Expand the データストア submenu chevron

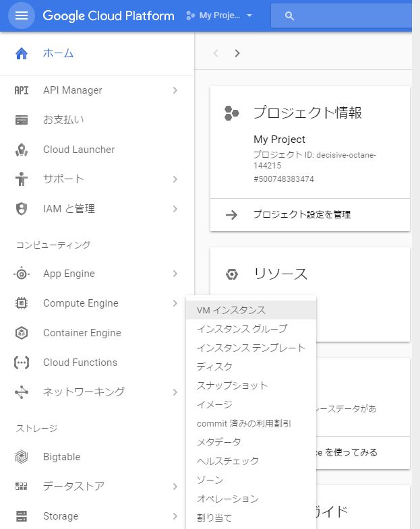(175, 487)
